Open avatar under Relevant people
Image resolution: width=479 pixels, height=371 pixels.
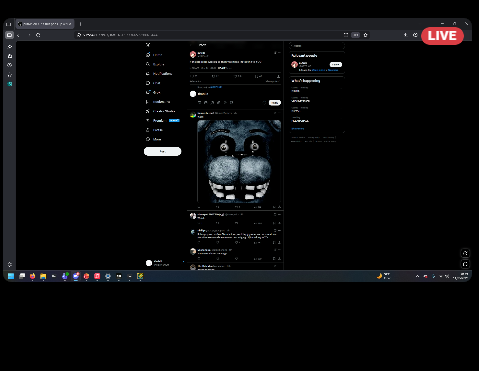coord(294,64)
